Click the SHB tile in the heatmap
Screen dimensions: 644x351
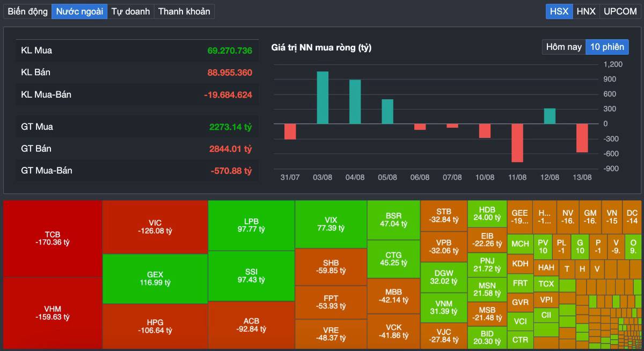click(331, 267)
